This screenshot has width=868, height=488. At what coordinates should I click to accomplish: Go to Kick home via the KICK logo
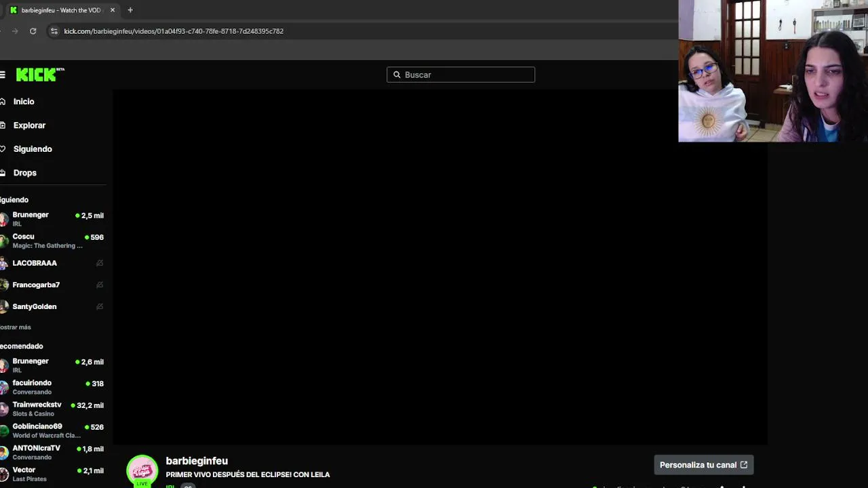click(40, 75)
